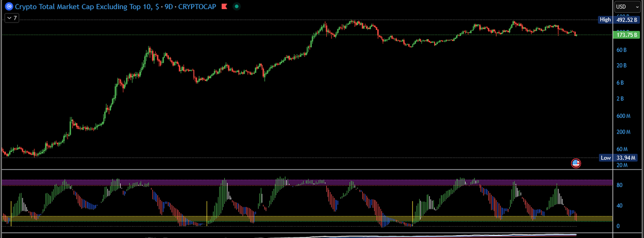Click the purple overbought band in the oscillator
The width and height of the screenshot is (644, 238).
(x=306, y=183)
